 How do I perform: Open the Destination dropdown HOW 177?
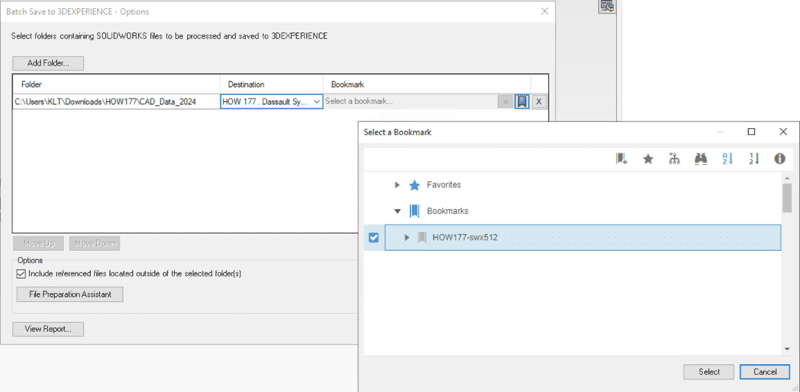tap(271, 102)
